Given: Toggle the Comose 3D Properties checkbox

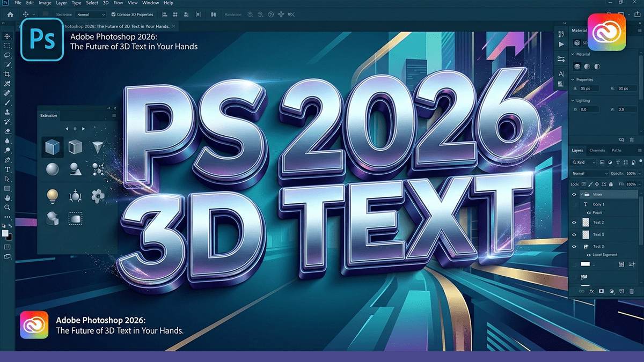Looking at the screenshot, I should (113, 14).
